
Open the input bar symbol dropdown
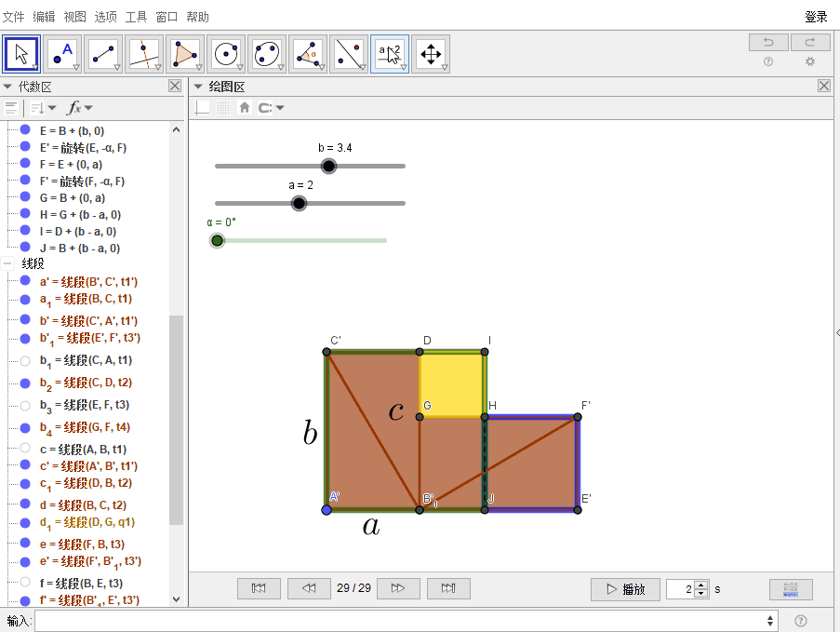pos(770,621)
